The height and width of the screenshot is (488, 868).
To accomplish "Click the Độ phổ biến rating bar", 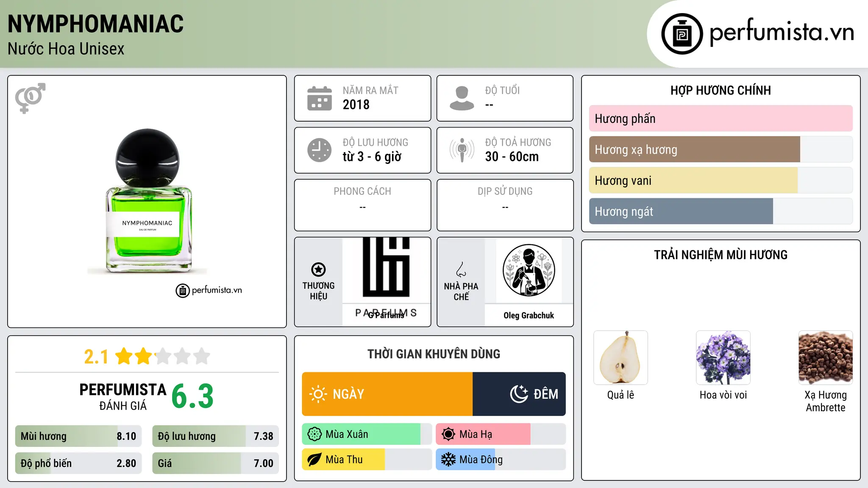I will 78,463.
